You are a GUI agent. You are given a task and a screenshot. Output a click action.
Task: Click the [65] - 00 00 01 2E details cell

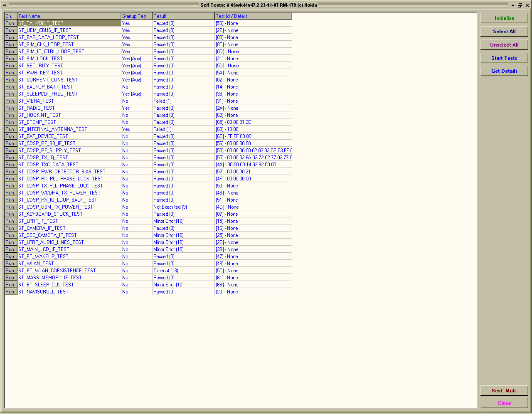[x=253, y=122]
